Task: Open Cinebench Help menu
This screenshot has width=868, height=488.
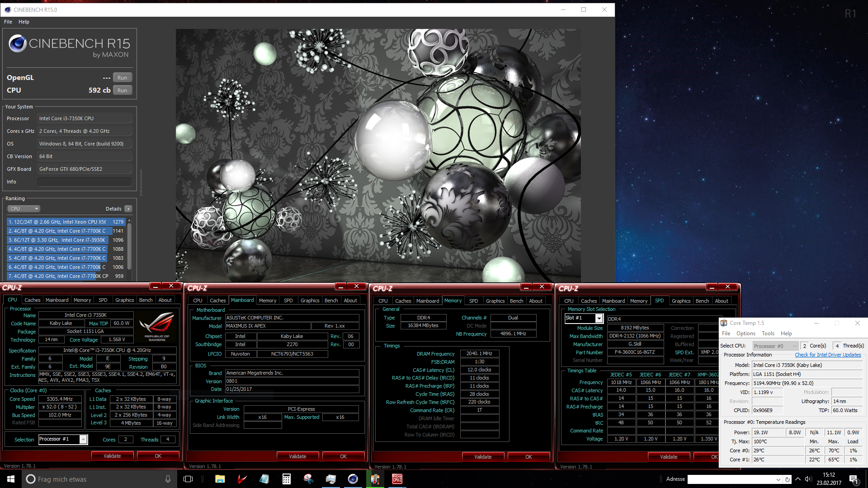Action: click(24, 22)
